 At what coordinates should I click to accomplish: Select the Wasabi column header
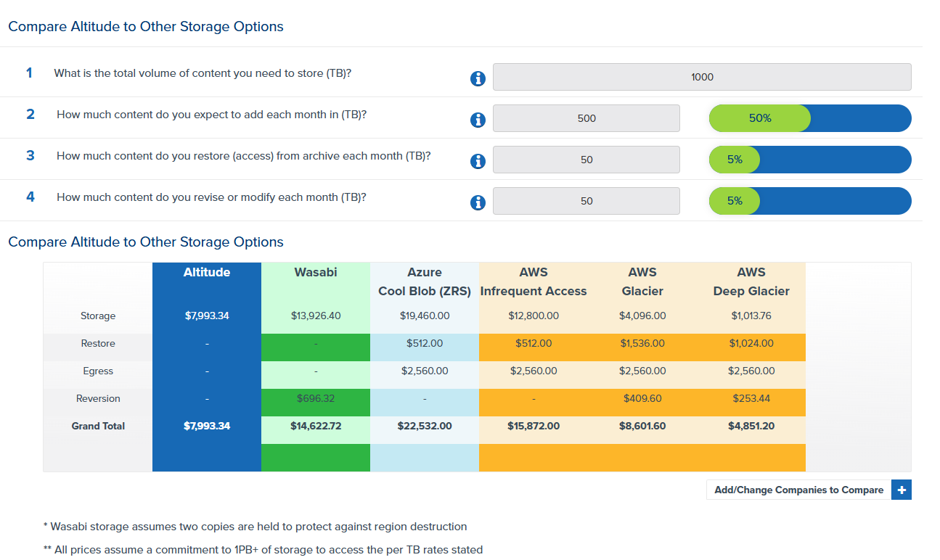click(316, 273)
